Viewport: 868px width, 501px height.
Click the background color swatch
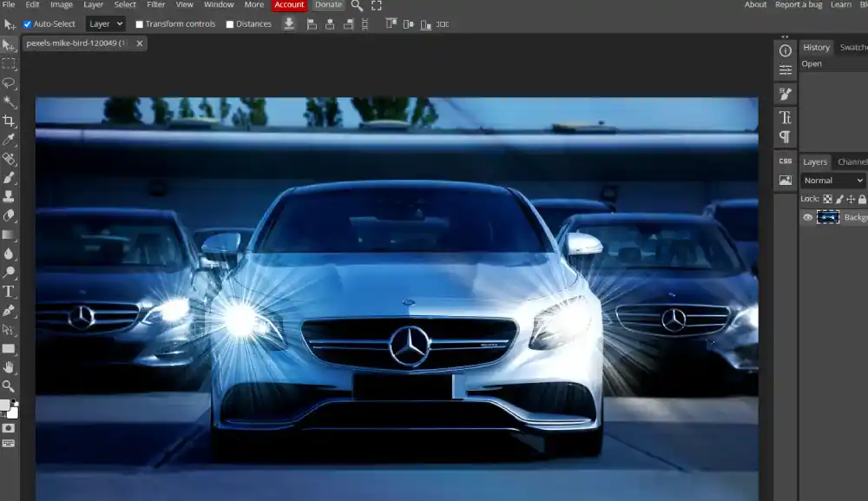pyautogui.click(x=14, y=412)
